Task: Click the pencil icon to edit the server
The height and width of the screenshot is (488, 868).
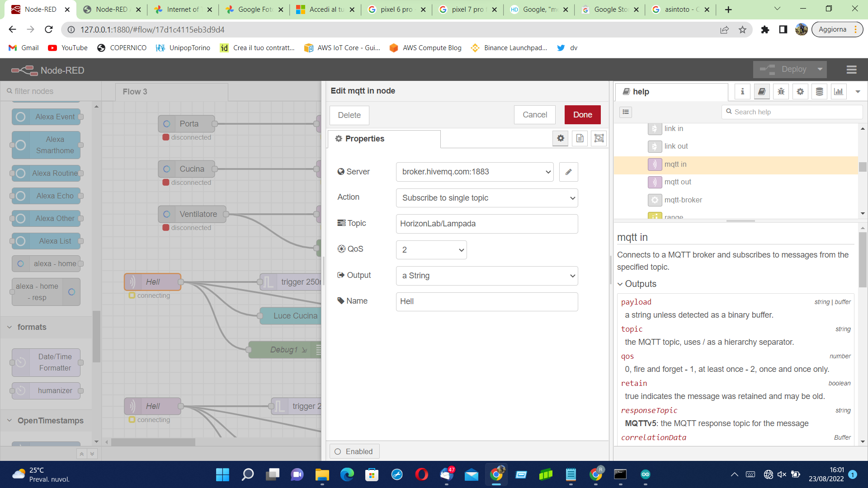Action: tap(568, 172)
